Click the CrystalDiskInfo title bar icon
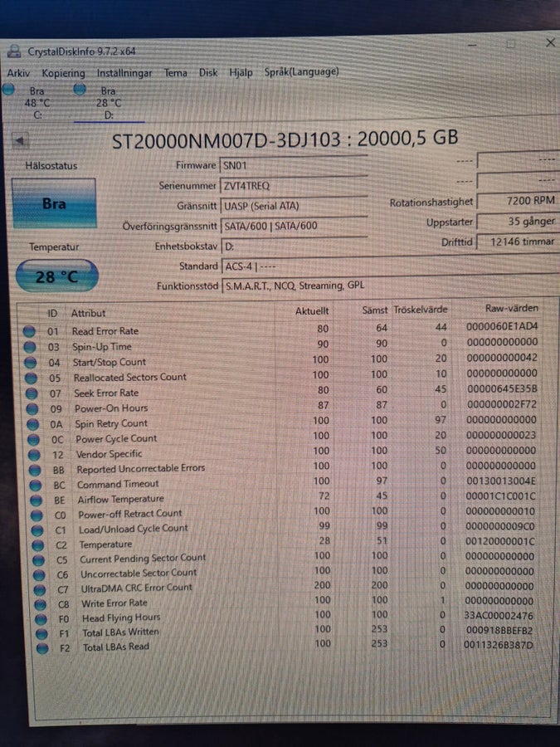560x747 pixels. 14,51
